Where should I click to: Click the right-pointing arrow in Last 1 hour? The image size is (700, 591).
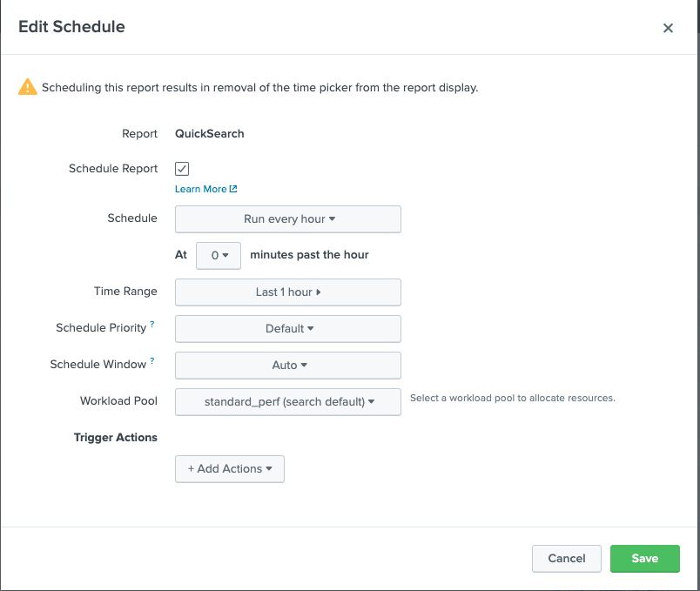(x=320, y=292)
